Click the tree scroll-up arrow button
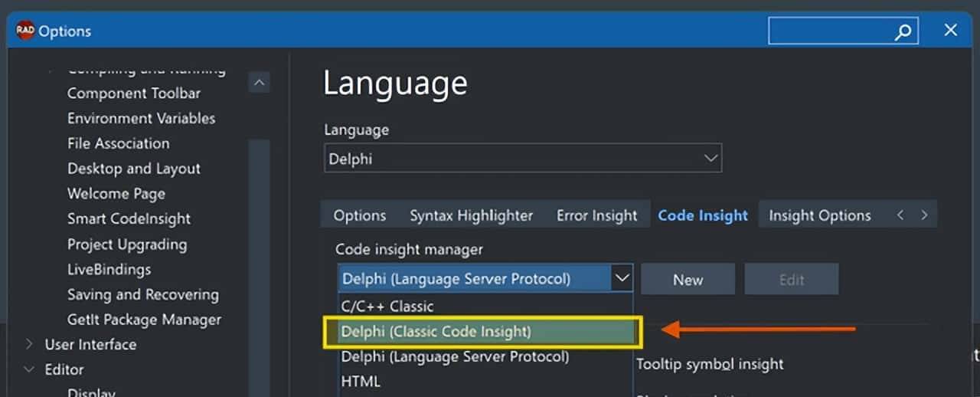The height and width of the screenshot is (397, 980). pyautogui.click(x=260, y=82)
